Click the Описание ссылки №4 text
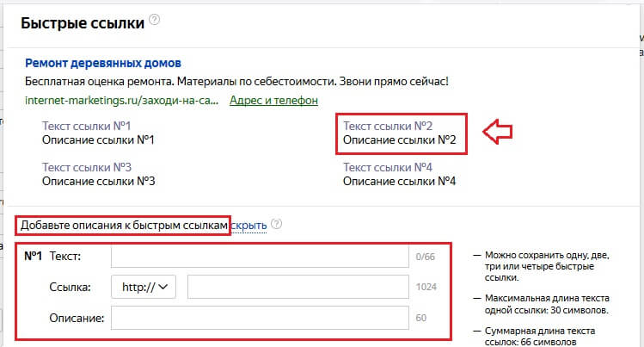The image size is (644, 347). click(x=398, y=181)
